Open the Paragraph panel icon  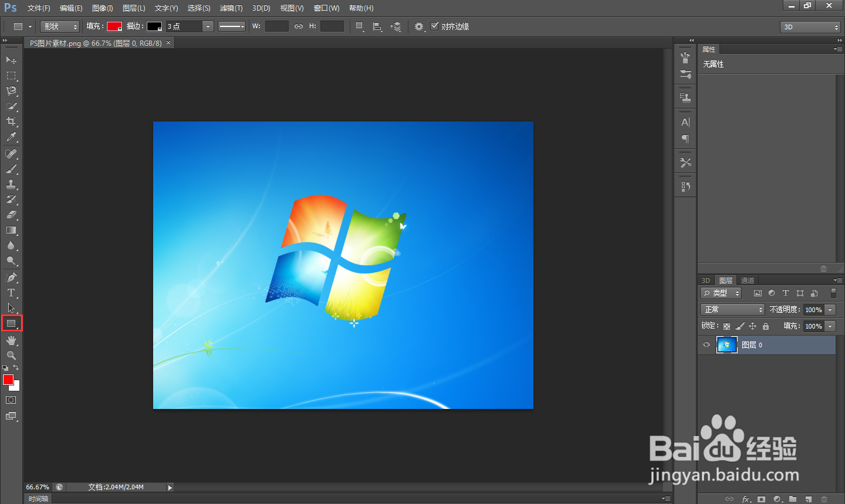coord(685,138)
